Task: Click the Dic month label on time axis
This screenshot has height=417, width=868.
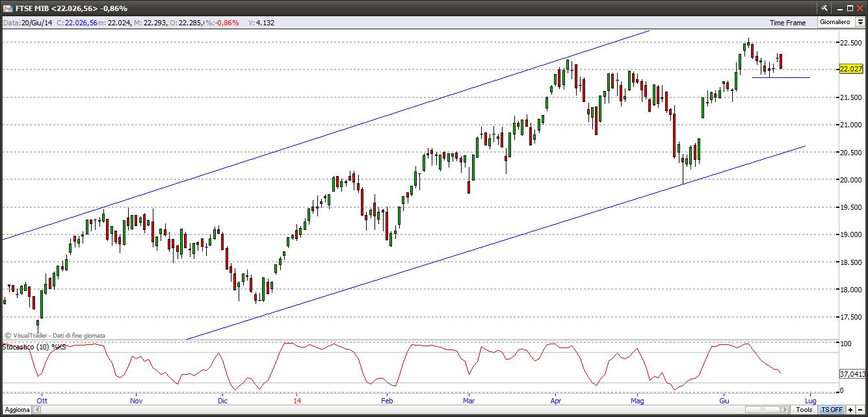Action: click(222, 401)
